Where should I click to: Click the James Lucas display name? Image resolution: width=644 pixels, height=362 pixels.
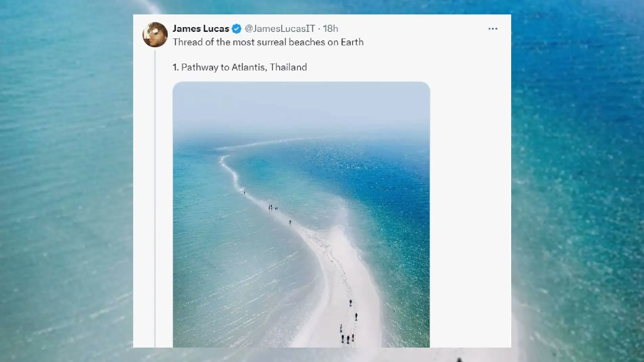pos(201,29)
